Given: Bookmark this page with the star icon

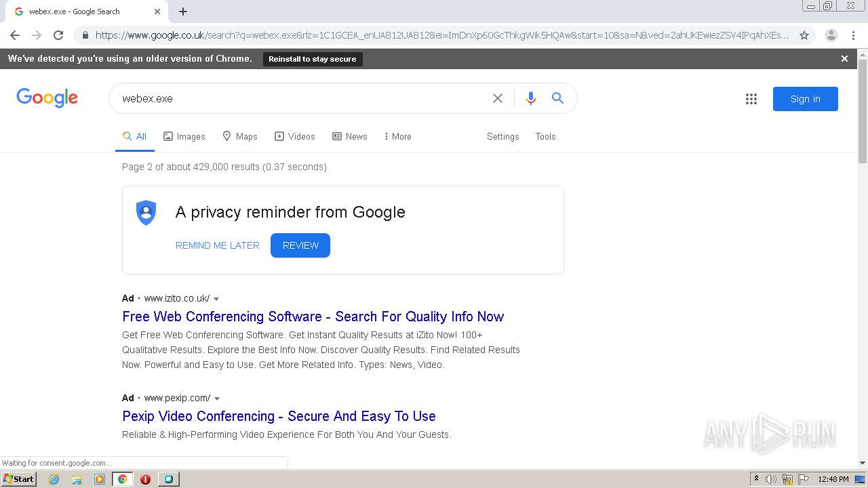Looking at the screenshot, I should (x=804, y=35).
